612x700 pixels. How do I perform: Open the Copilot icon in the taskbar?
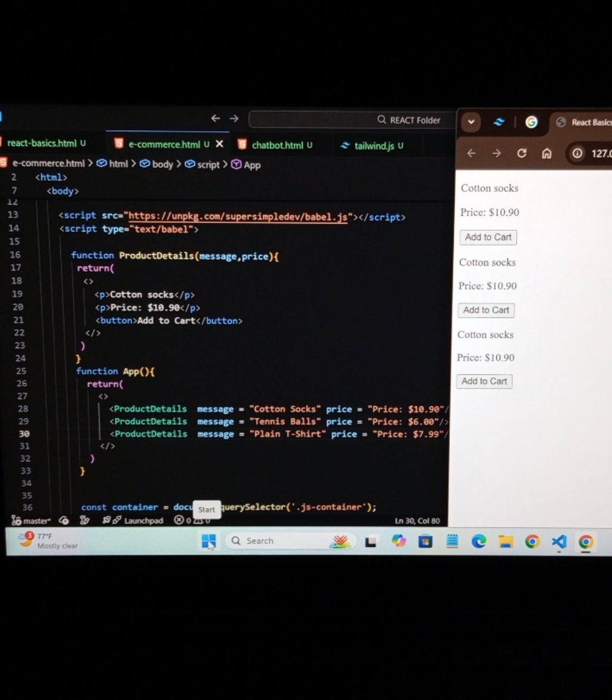coord(399,541)
